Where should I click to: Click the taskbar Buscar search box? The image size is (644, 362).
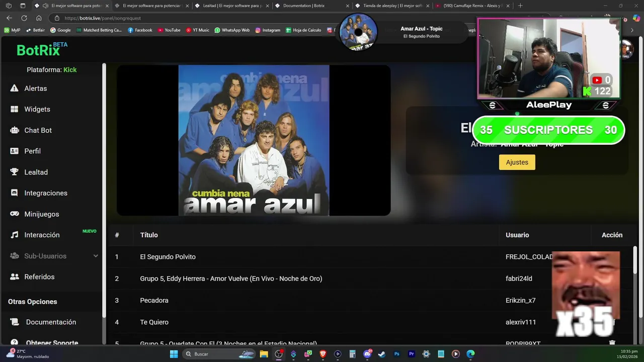pos(218,354)
